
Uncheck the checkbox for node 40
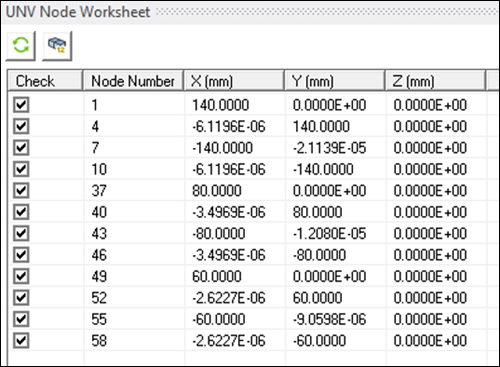pyautogui.click(x=21, y=212)
